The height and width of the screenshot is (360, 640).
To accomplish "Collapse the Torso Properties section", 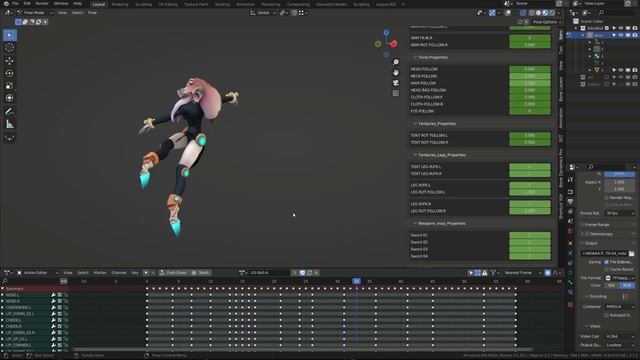I will [x=415, y=58].
